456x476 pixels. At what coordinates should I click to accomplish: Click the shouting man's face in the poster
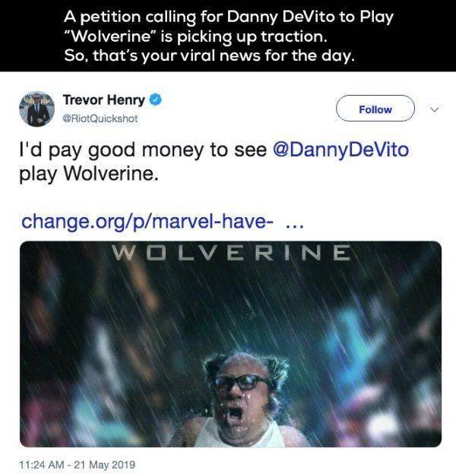(x=239, y=393)
